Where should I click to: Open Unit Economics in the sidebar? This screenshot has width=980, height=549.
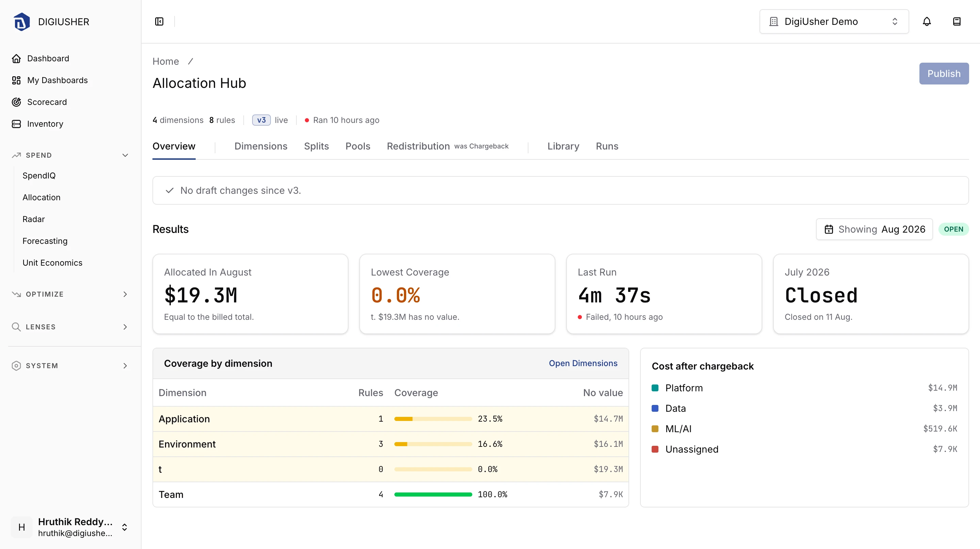click(x=52, y=263)
